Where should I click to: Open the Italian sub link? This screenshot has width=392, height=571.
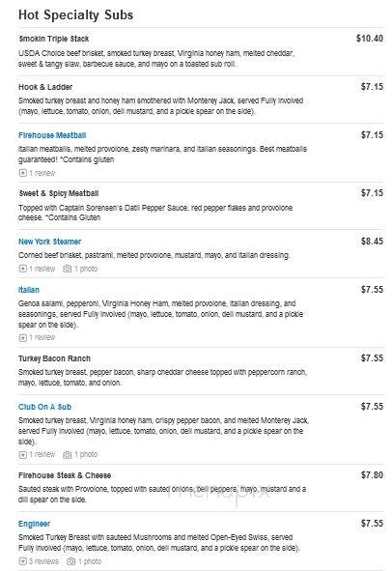click(29, 290)
